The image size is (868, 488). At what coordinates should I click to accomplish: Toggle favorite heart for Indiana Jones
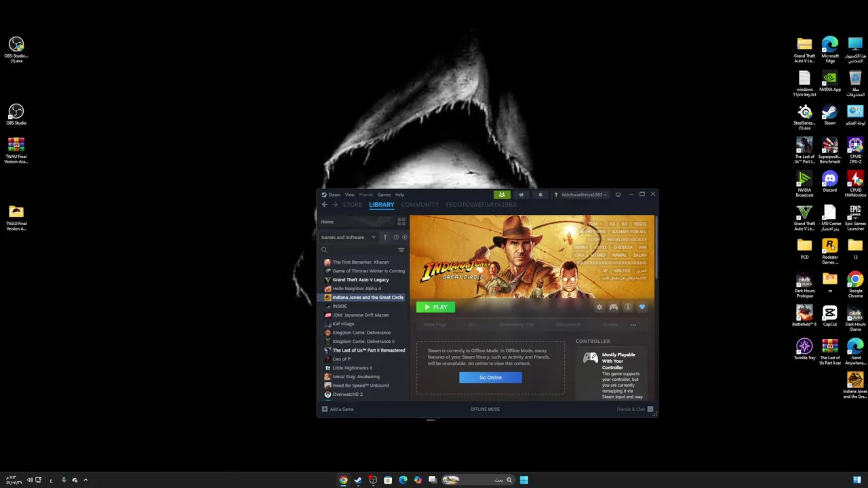(642, 307)
